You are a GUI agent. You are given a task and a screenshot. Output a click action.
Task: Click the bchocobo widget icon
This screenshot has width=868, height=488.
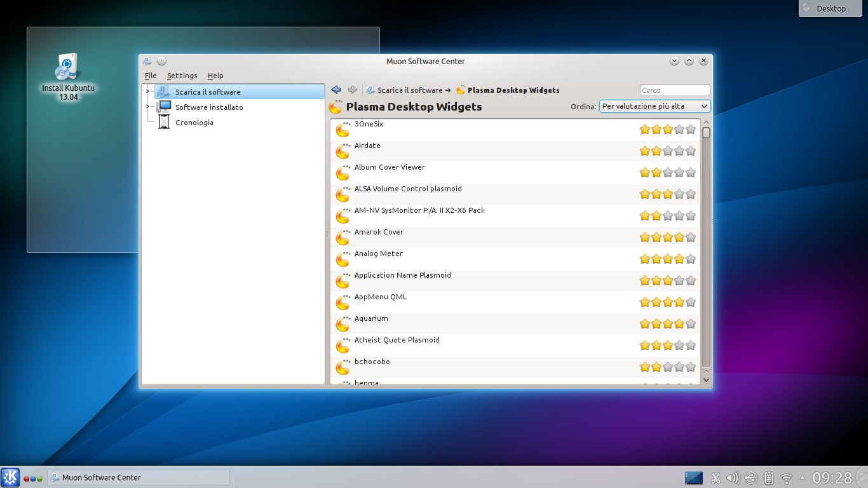click(343, 367)
